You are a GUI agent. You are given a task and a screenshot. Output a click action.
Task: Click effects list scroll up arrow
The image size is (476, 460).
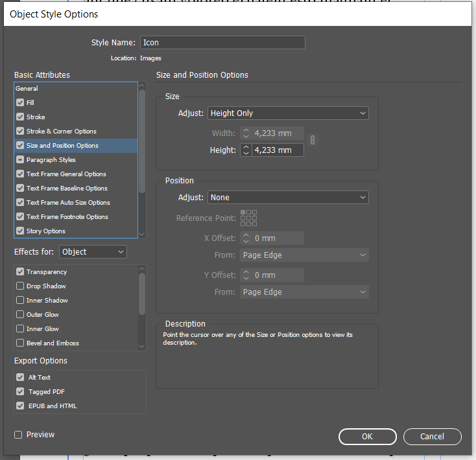pyautogui.click(x=142, y=269)
